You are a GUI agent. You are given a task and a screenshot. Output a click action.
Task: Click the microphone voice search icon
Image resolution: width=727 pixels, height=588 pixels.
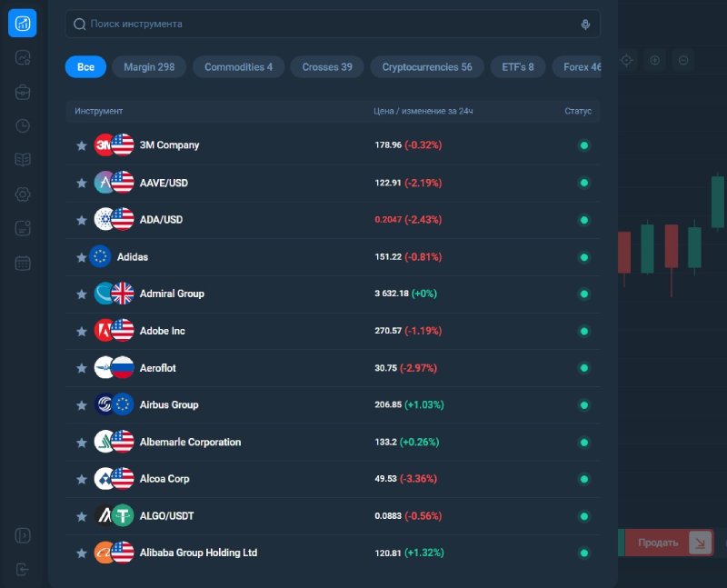click(585, 25)
